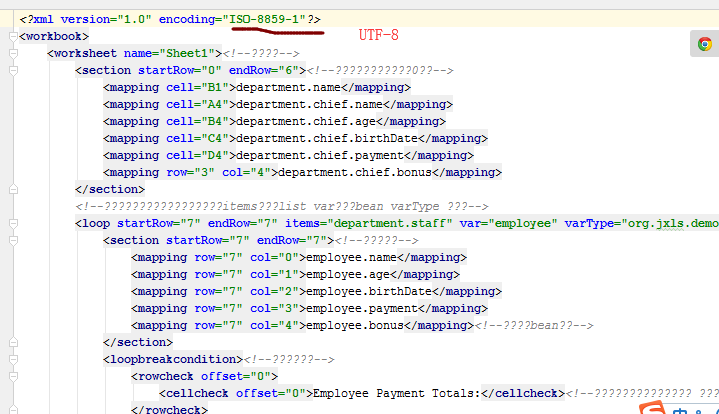
Task: Click the items="department.staff" attribute
Action: pos(369,223)
